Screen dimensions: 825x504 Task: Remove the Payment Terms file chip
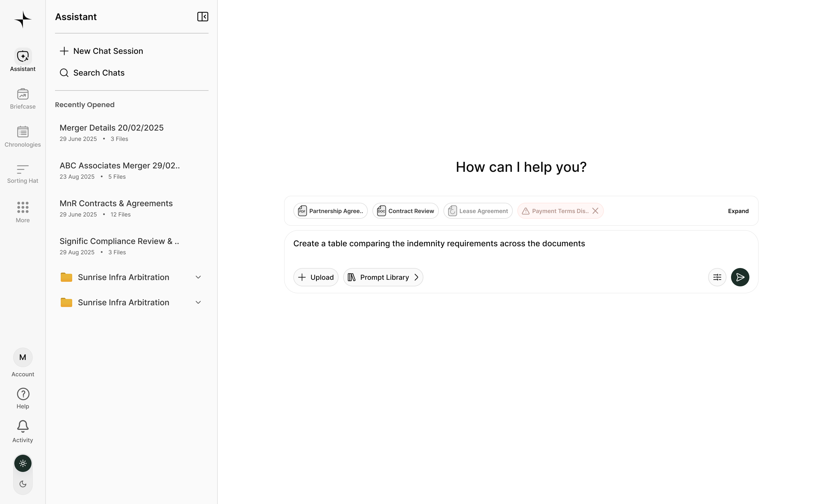tap(595, 211)
